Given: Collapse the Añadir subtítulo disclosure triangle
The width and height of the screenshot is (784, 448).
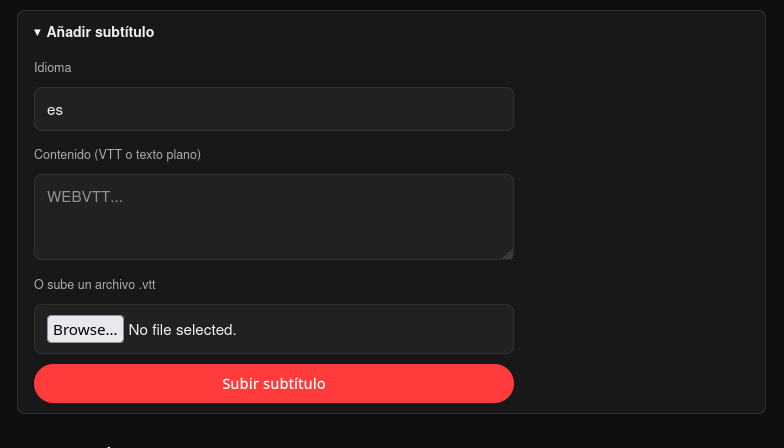Looking at the screenshot, I should click(38, 32).
